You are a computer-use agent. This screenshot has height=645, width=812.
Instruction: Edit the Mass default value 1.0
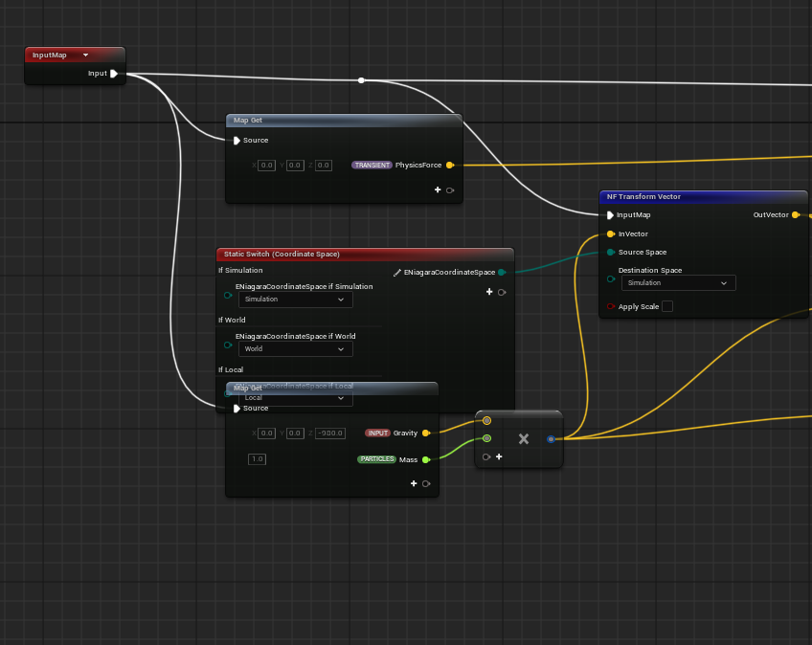[257, 459]
